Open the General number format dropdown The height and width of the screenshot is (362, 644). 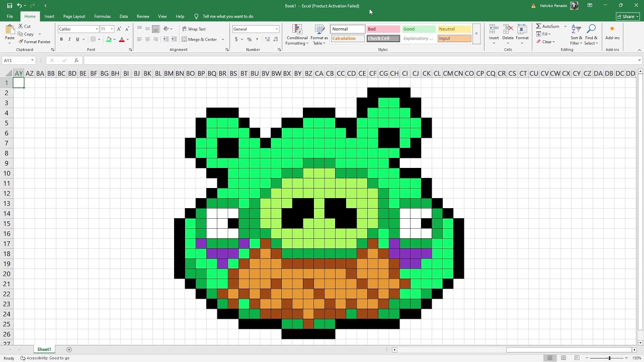click(276, 29)
